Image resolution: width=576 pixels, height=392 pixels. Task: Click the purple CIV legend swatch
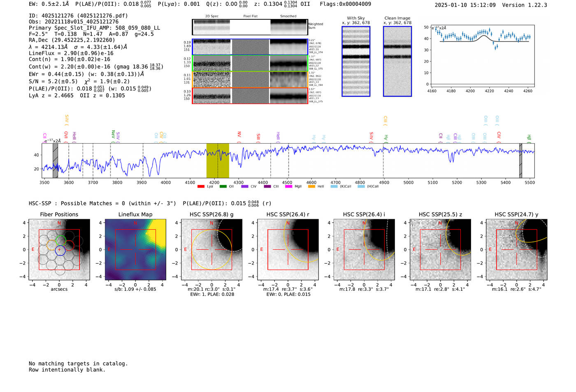click(245, 187)
